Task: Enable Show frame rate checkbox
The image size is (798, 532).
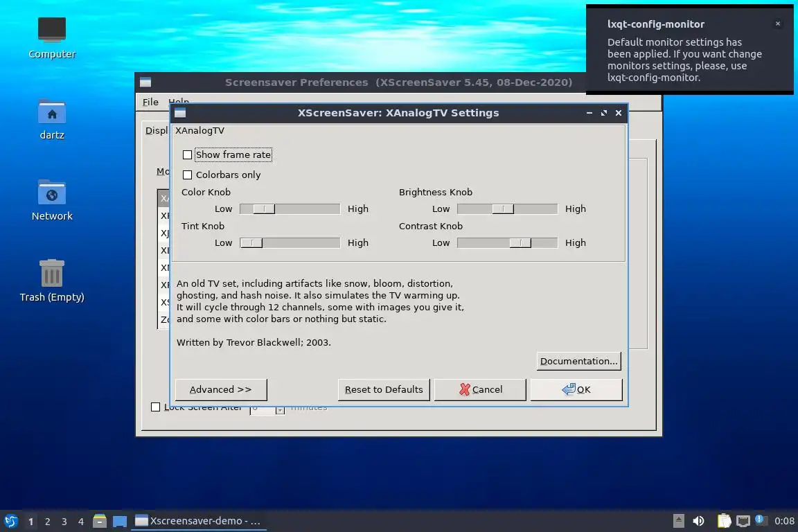Action: pos(187,154)
